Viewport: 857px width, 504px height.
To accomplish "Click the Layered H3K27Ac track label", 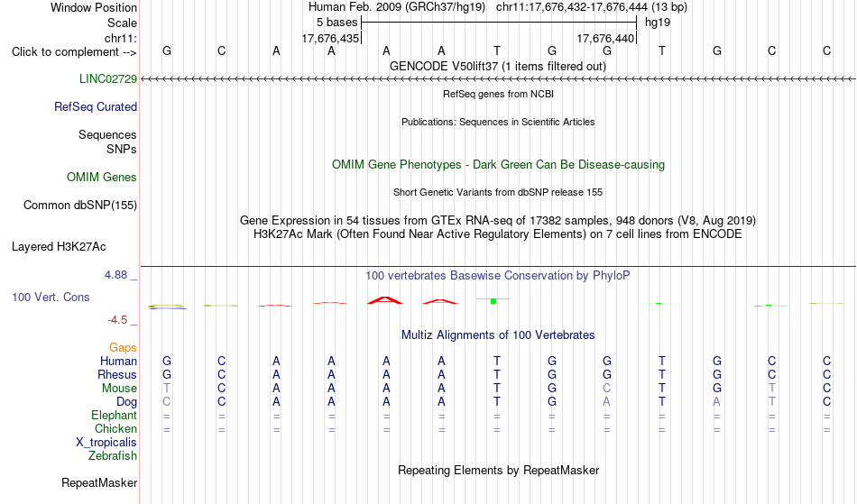I will [x=59, y=247].
